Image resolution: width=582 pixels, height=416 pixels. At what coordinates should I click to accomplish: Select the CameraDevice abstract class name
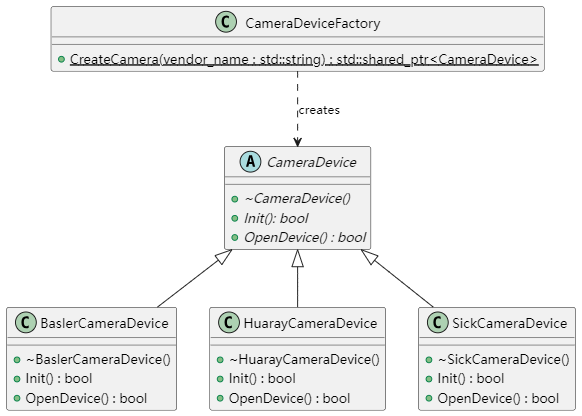tap(311, 163)
